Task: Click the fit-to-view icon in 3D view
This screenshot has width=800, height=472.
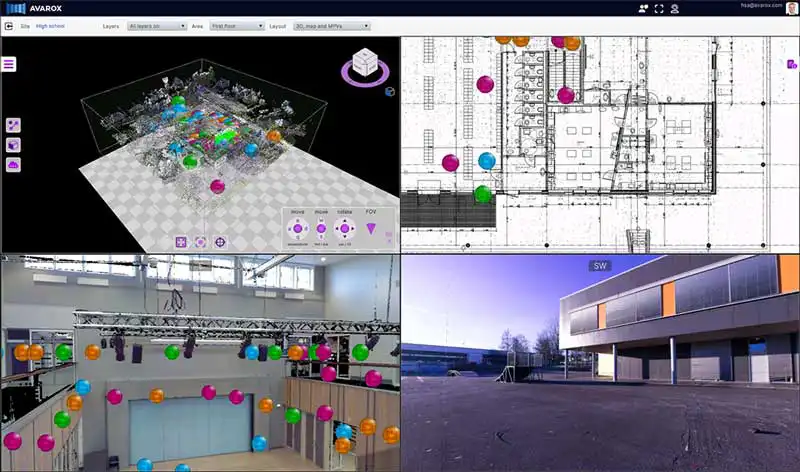Action: pos(181,242)
